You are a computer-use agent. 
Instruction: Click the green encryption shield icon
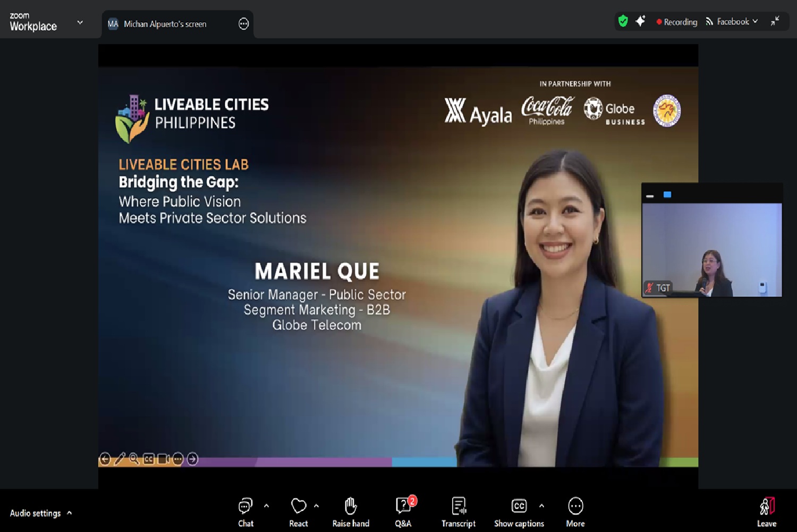623,21
